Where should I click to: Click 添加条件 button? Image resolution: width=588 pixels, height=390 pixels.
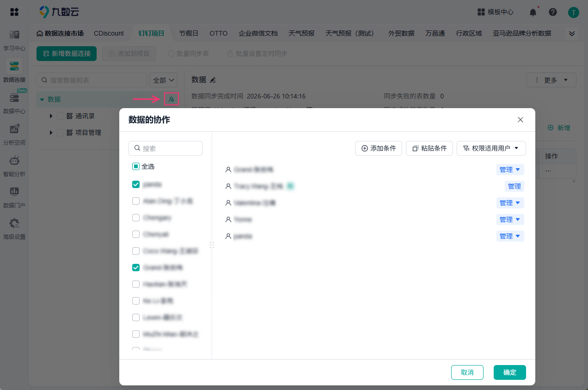click(x=379, y=148)
